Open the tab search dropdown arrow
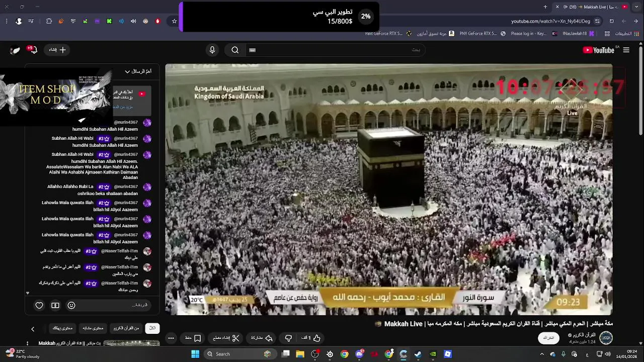The height and width of the screenshot is (362, 644). coord(637,7)
